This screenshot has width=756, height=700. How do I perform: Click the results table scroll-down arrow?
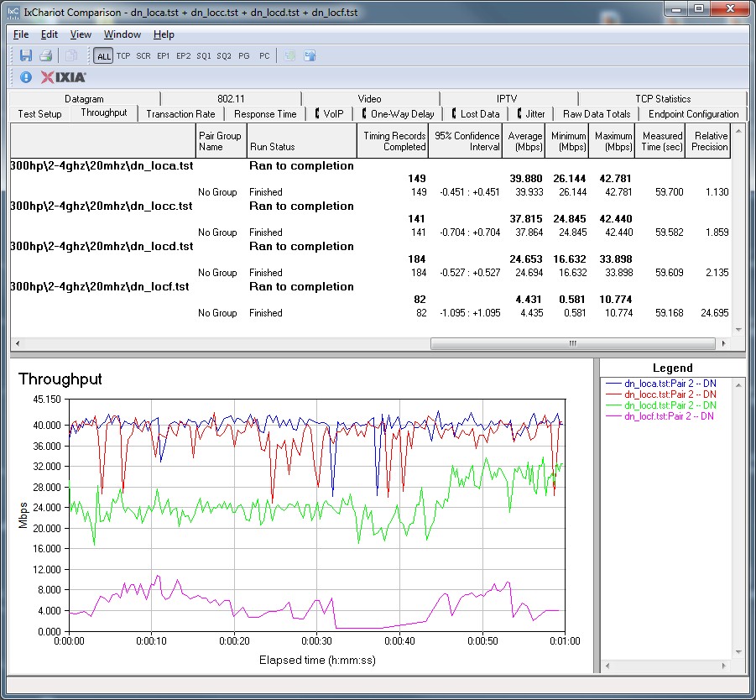tap(738, 330)
